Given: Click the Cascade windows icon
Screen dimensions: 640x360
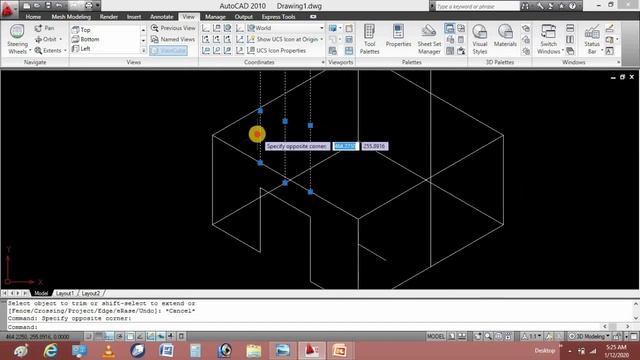Looking at the screenshot, I should pyautogui.click(x=570, y=51).
